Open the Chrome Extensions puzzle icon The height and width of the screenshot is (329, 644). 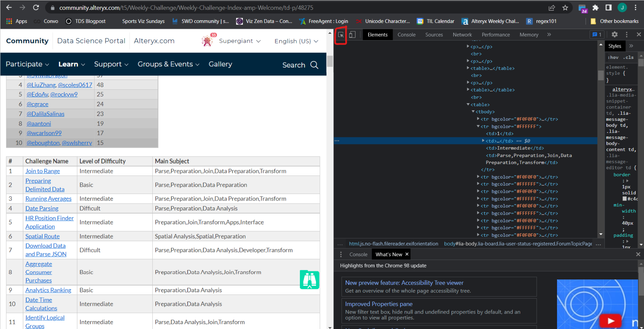[595, 8]
